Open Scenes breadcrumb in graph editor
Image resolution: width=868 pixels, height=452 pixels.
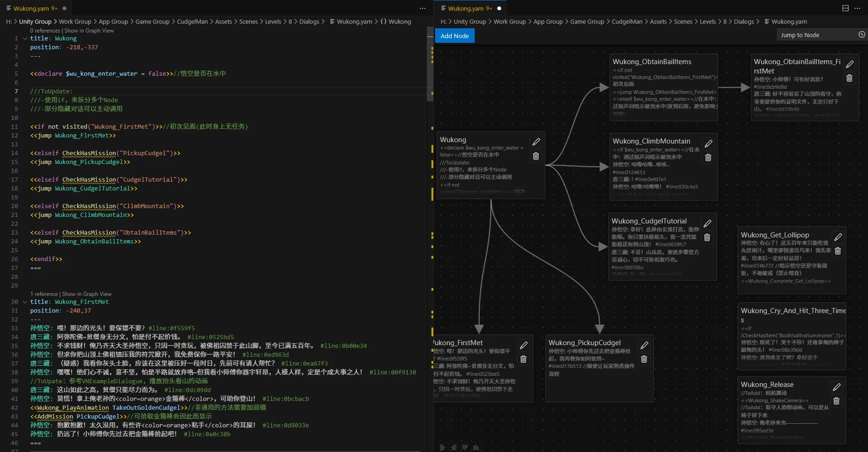click(683, 21)
